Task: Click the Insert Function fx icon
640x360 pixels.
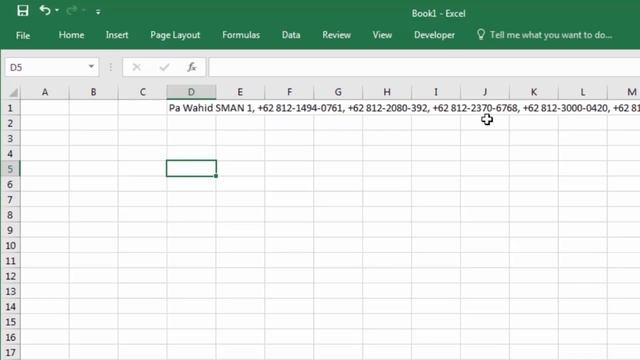Action: coord(191,67)
